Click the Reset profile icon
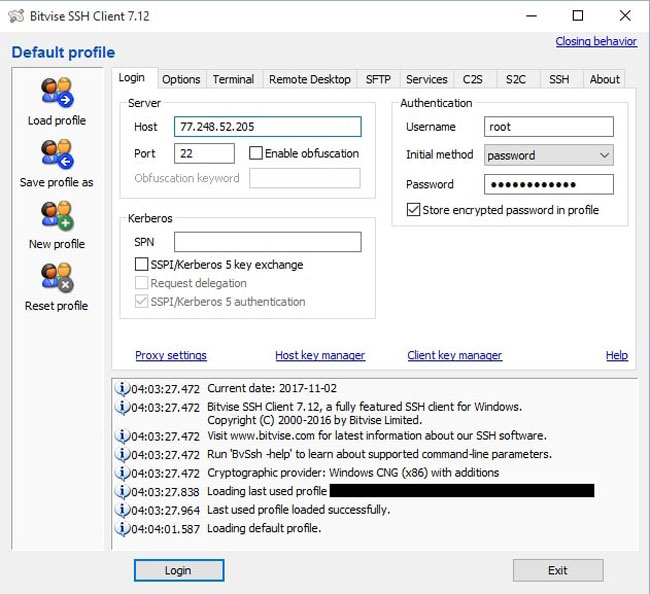The height and width of the screenshot is (594, 650). click(57, 277)
